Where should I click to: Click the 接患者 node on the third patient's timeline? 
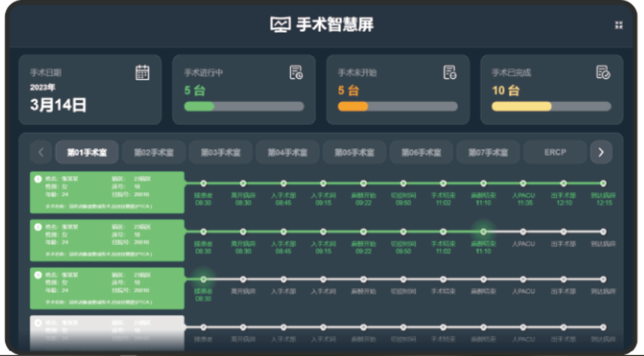click(203, 279)
